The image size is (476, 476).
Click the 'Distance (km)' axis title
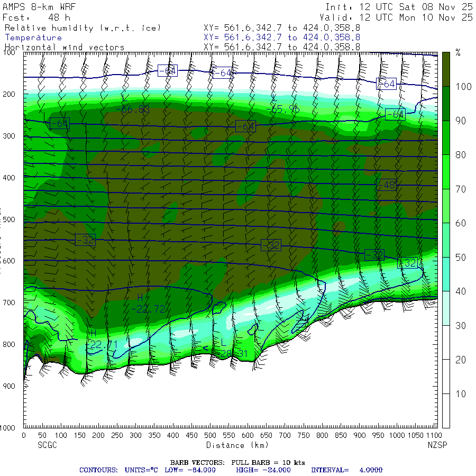237,445
